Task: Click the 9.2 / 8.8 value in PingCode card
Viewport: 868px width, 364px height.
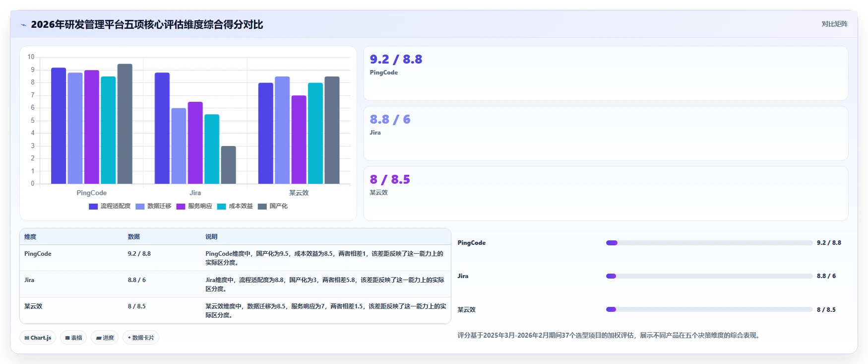Action: (x=396, y=59)
